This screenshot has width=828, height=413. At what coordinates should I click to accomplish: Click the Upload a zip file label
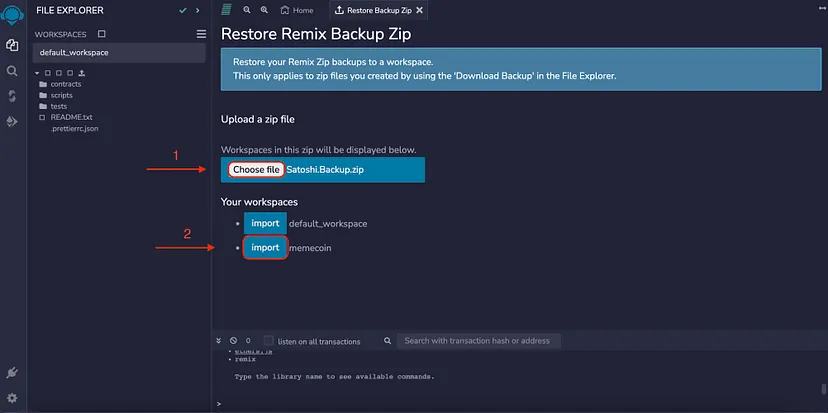click(x=258, y=119)
